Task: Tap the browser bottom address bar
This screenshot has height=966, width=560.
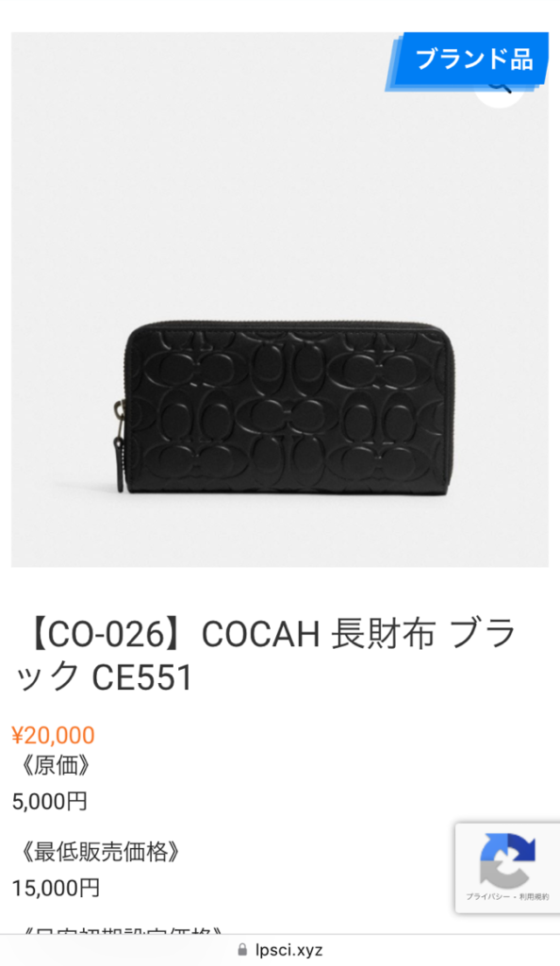Action: 280,950
